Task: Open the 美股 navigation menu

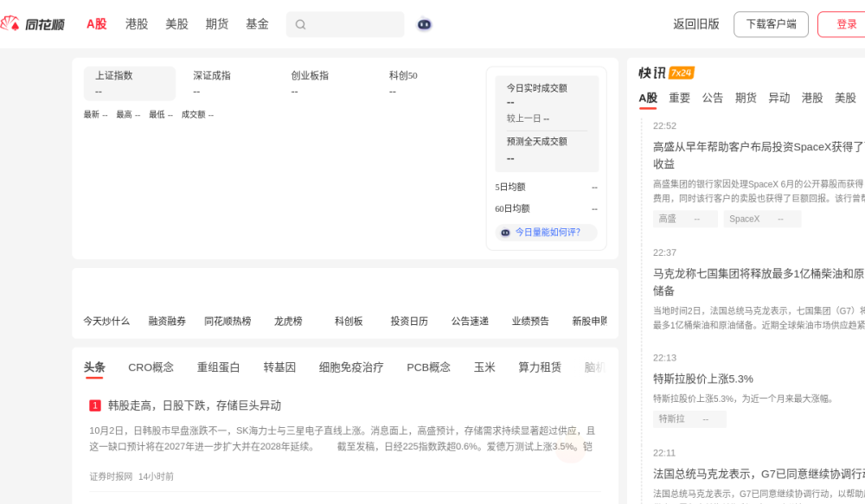Action: point(176,24)
